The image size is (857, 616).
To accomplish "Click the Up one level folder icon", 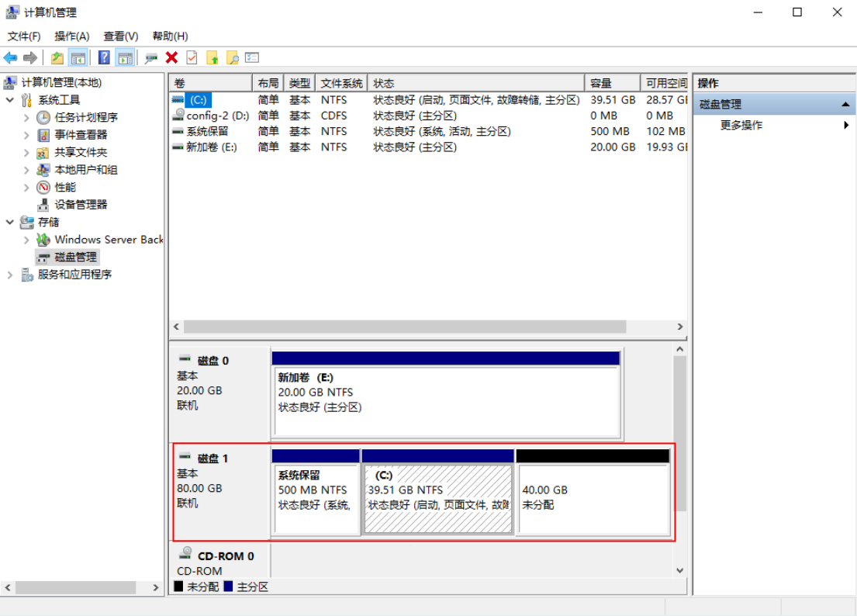I will [x=57, y=58].
